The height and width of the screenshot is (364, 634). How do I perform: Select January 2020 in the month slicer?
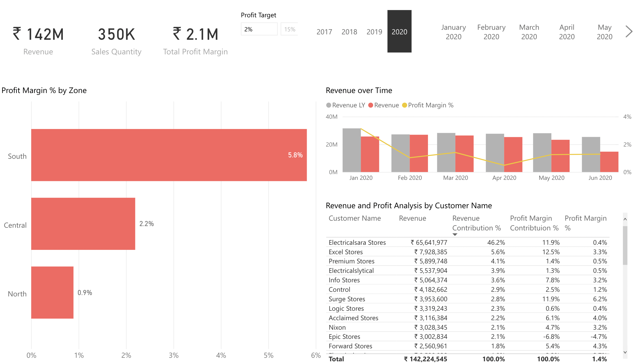(x=453, y=32)
